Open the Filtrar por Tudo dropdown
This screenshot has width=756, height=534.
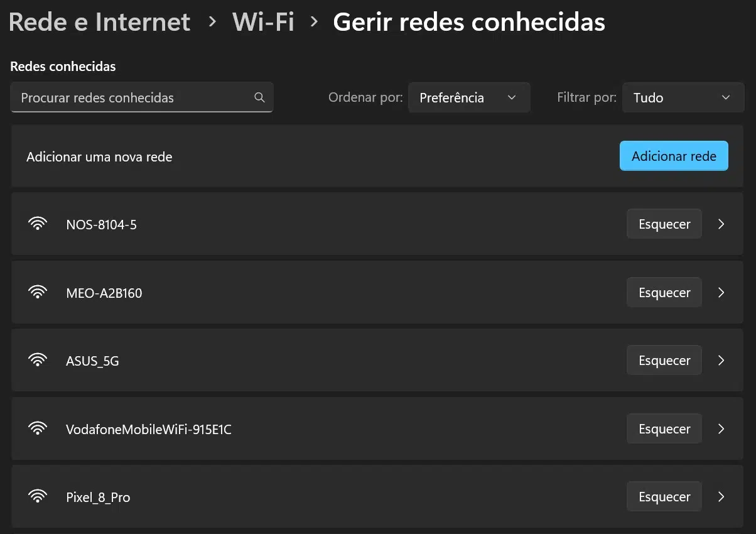click(683, 97)
